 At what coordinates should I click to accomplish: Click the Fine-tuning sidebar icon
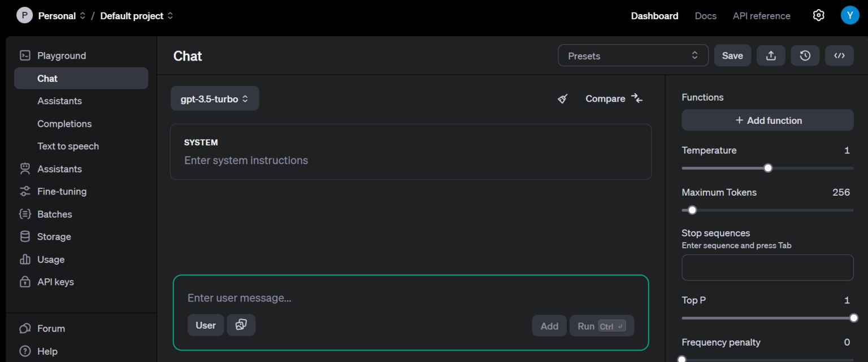[x=25, y=192]
